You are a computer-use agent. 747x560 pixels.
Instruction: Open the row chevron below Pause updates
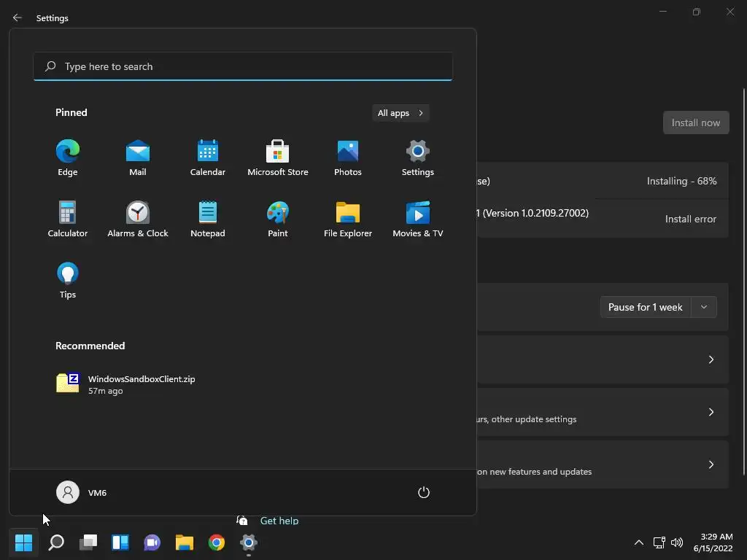[x=711, y=359]
